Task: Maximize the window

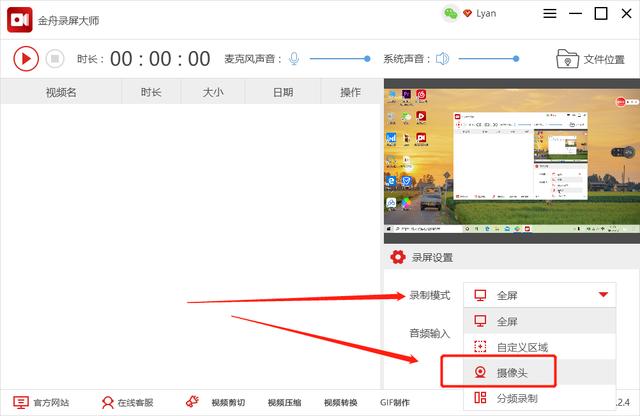Action: 601,13
